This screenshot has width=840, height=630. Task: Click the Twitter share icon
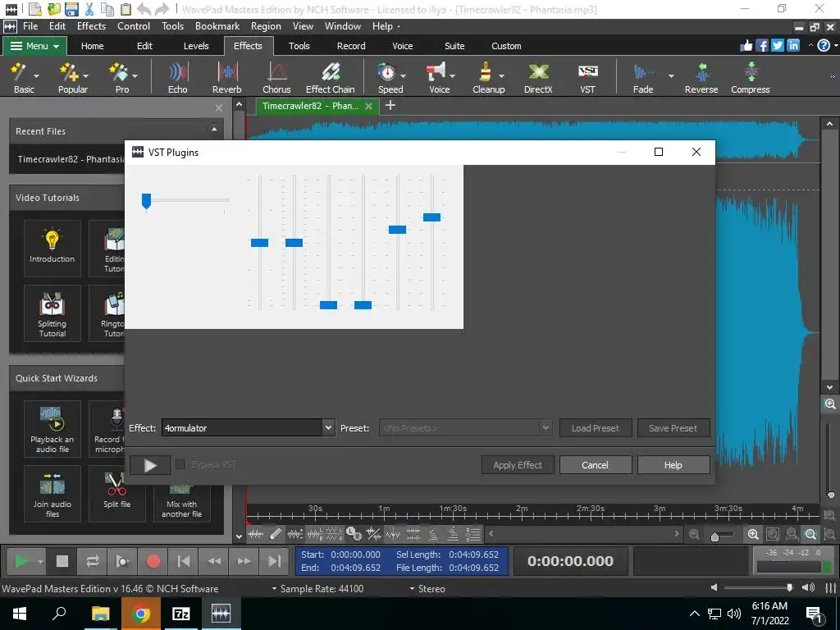click(x=778, y=46)
